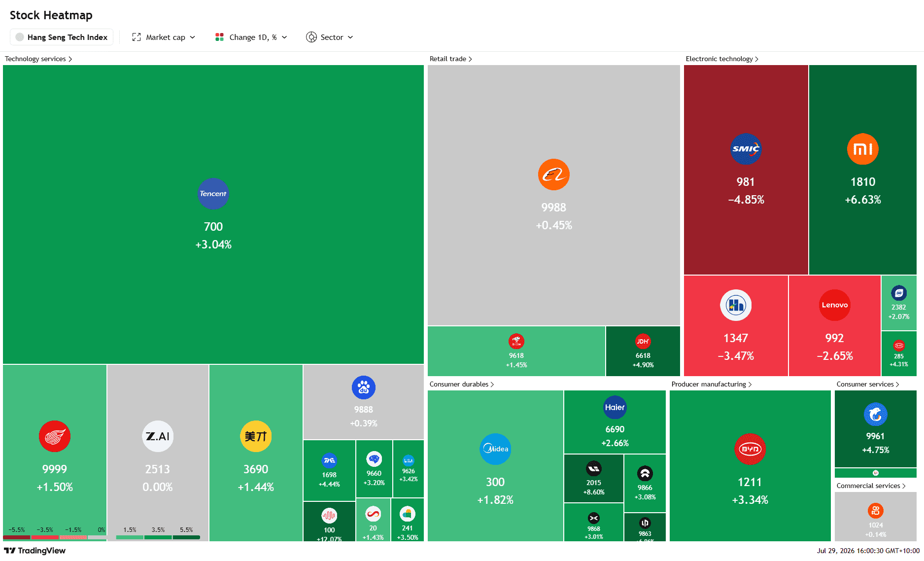Click the logo in the 100 tile
Screen dimensions: 924x561
[329, 516]
